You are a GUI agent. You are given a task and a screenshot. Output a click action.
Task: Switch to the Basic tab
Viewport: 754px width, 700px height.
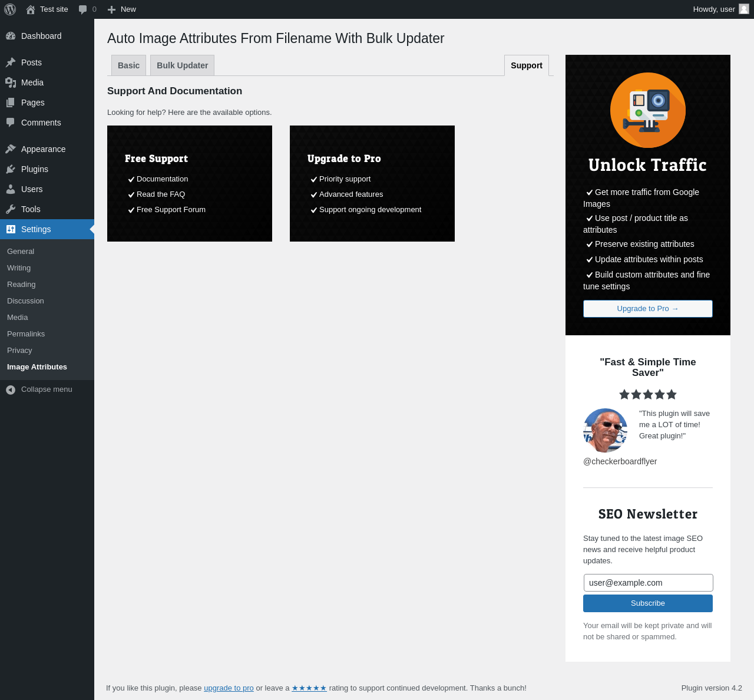click(128, 65)
